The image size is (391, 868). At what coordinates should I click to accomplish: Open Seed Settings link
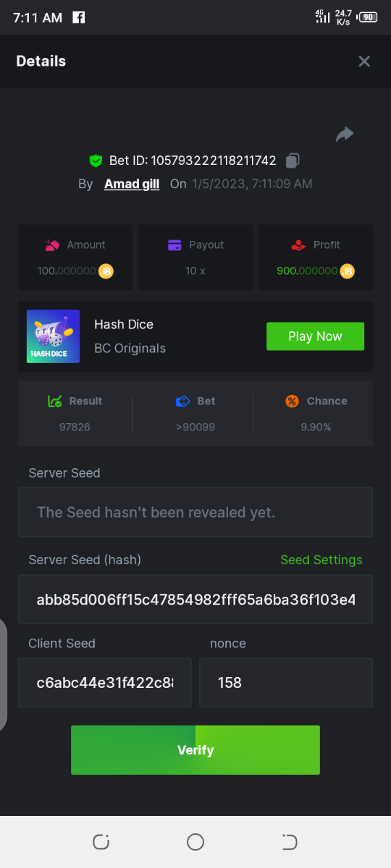(x=321, y=560)
